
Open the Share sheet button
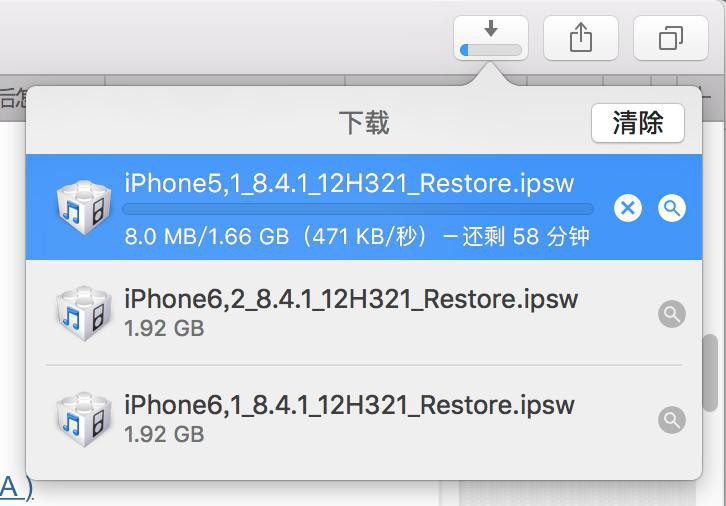pos(580,38)
